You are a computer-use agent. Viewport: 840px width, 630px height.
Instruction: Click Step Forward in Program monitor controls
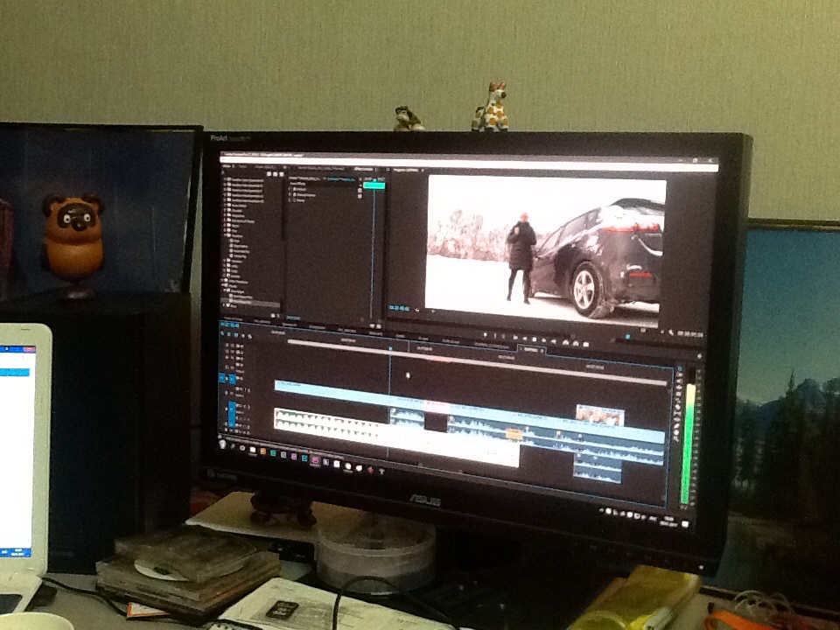tap(533, 337)
